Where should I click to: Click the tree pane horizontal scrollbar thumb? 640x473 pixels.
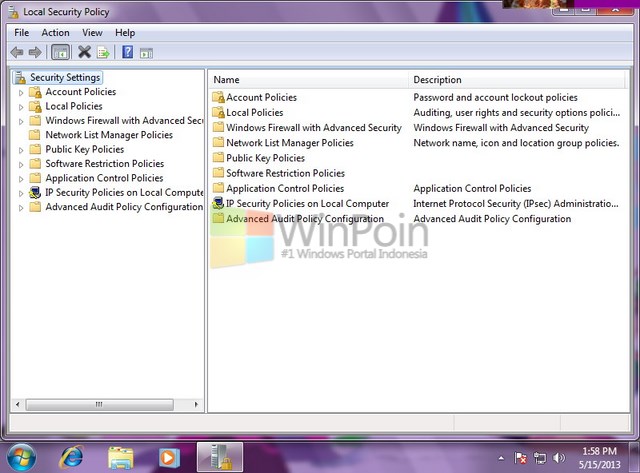(100, 404)
